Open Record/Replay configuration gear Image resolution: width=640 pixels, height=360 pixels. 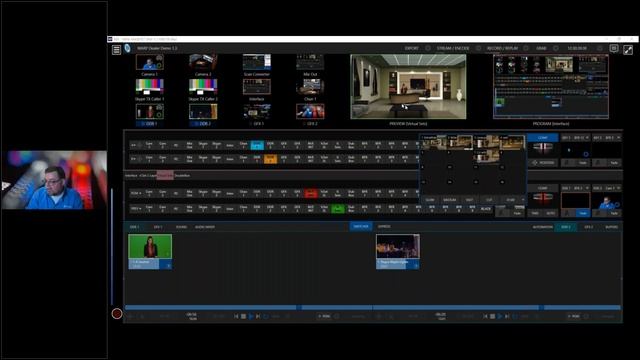(x=526, y=48)
